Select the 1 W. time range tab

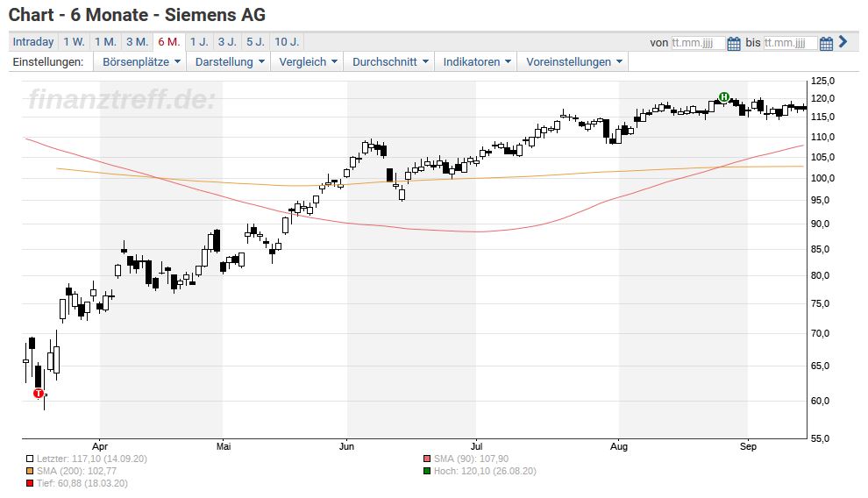[74, 42]
